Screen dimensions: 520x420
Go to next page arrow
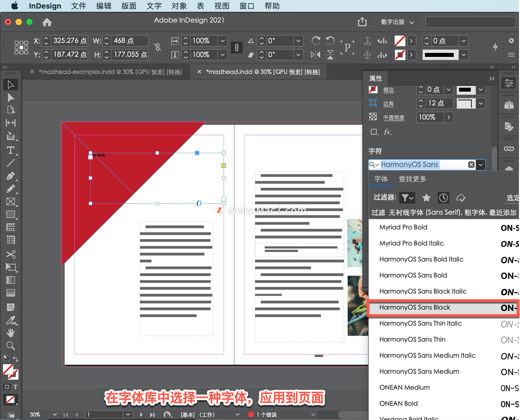click(x=141, y=414)
